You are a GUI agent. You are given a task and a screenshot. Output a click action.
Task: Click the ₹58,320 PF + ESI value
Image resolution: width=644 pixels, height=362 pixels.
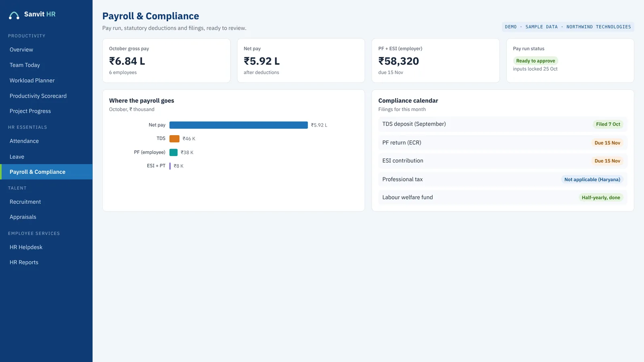coord(398,61)
